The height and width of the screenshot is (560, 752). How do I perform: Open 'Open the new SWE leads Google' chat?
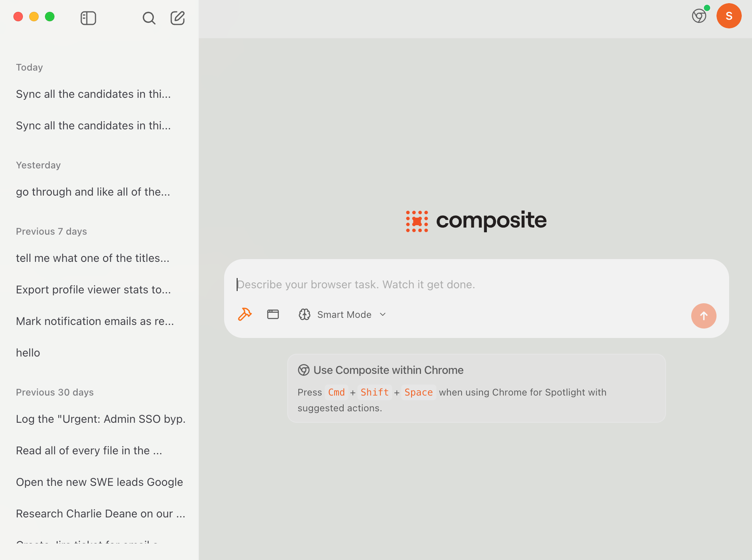(99, 482)
